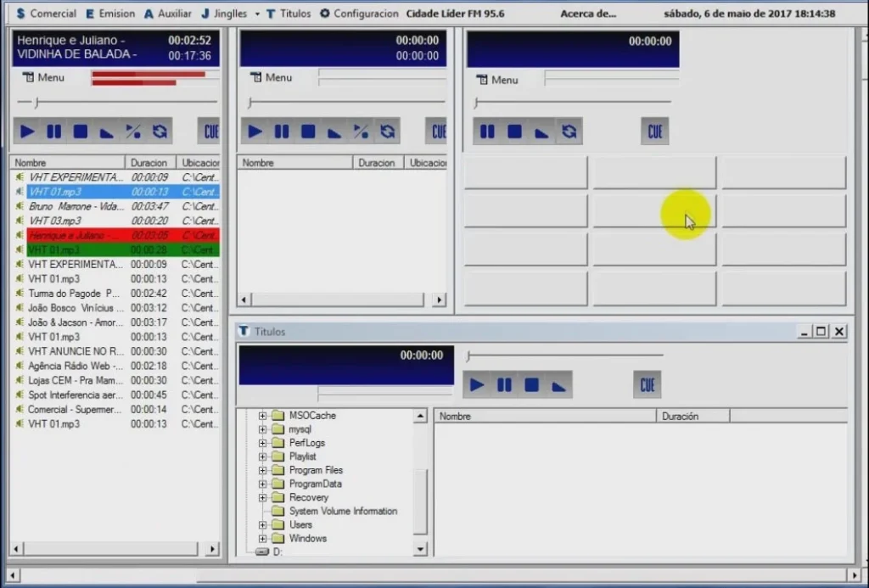Open the Jingles dropdown arrow

pyautogui.click(x=257, y=14)
